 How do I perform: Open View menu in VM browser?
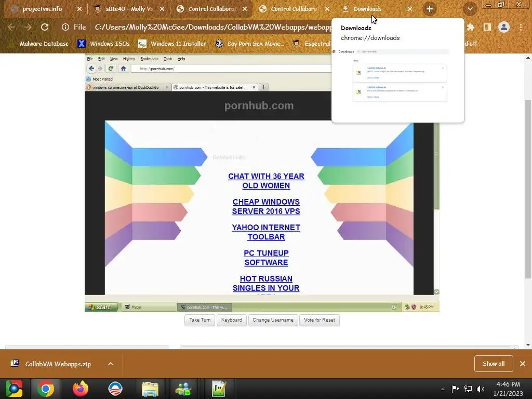[x=114, y=59]
